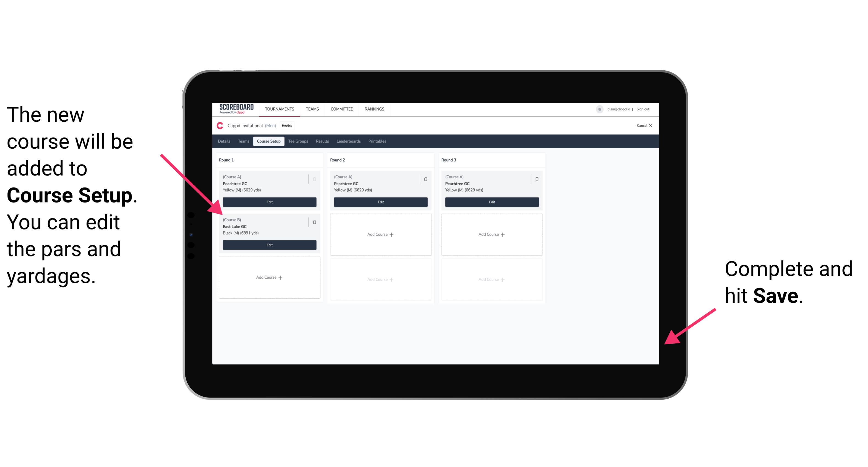Click the Course Setup tab
This screenshot has height=467, width=868.
point(269,141)
